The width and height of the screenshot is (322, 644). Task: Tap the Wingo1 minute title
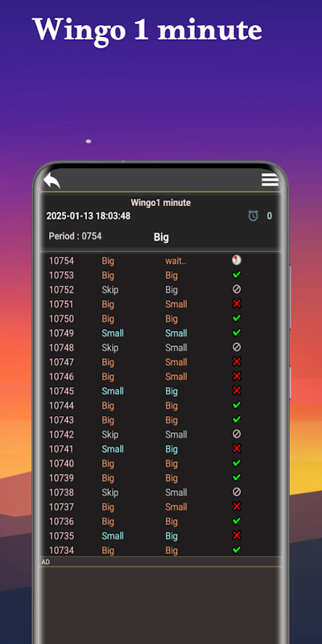pyautogui.click(x=160, y=203)
